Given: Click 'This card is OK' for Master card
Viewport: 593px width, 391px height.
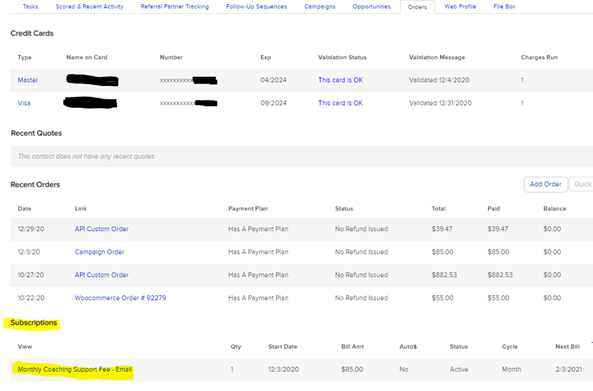Looking at the screenshot, I should [x=340, y=80].
